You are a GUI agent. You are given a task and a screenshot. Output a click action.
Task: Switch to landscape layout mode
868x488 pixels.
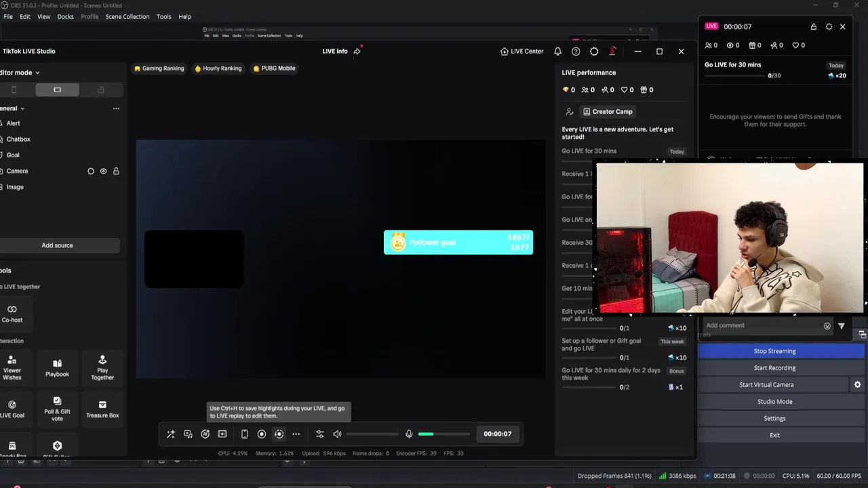[57, 89]
